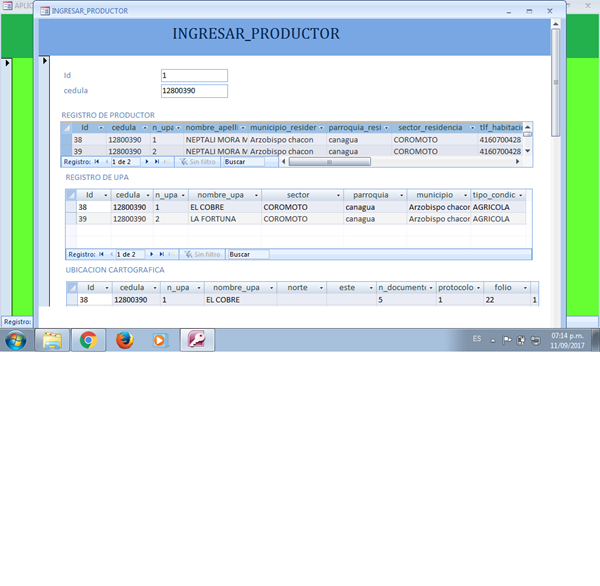Go to first record in REGISTRO DE UPA navigator

click(101, 254)
